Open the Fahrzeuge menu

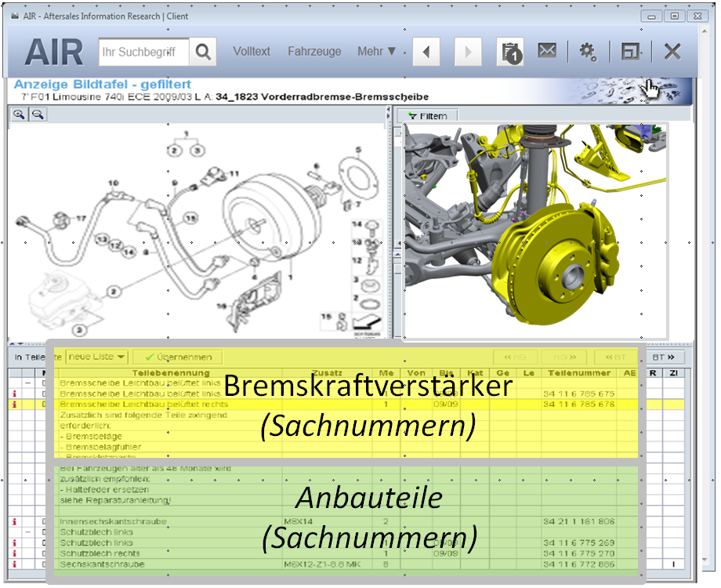point(314,52)
